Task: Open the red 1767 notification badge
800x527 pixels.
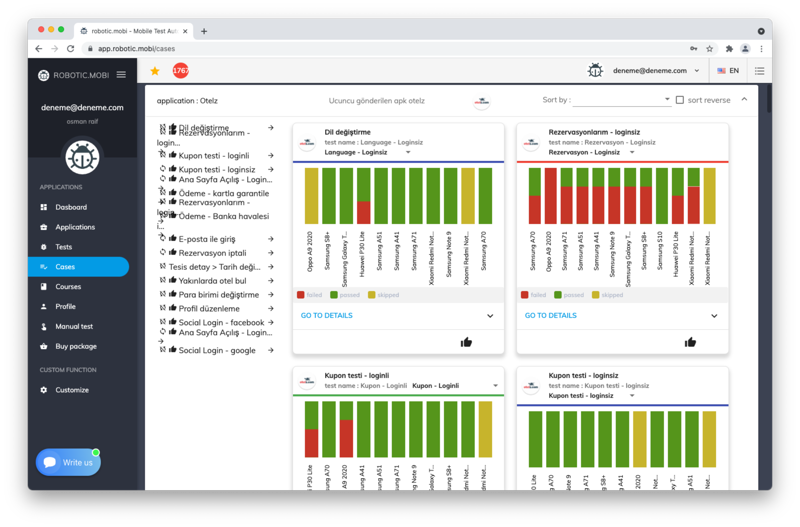Action: [180, 71]
